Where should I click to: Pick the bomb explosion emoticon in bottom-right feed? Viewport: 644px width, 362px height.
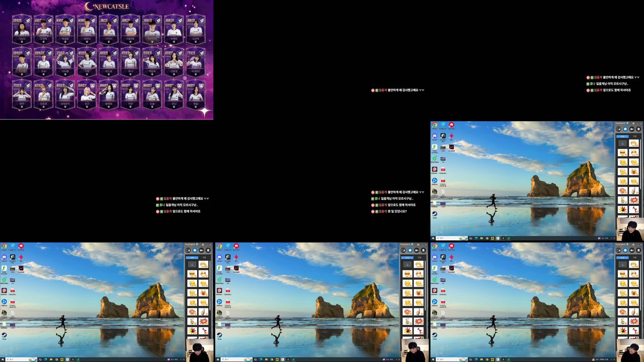pyautogui.click(x=622, y=331)
